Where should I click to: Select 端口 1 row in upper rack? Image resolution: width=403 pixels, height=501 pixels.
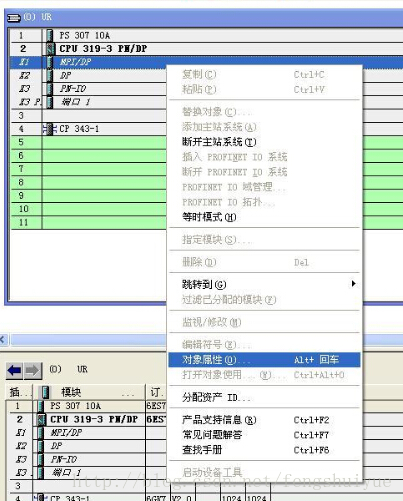(x=88, y=102)
